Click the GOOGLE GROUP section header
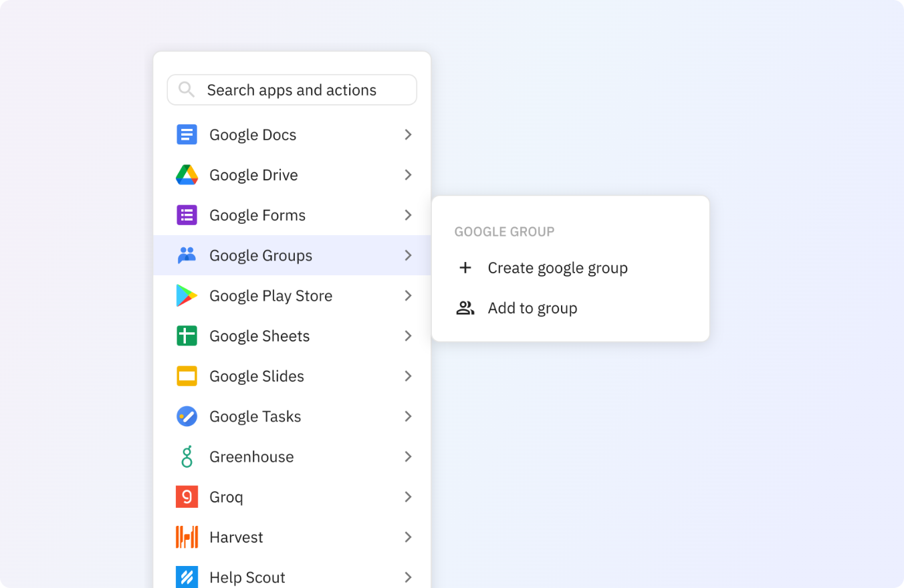Screen dimensions: 904x588 [504, 232]
